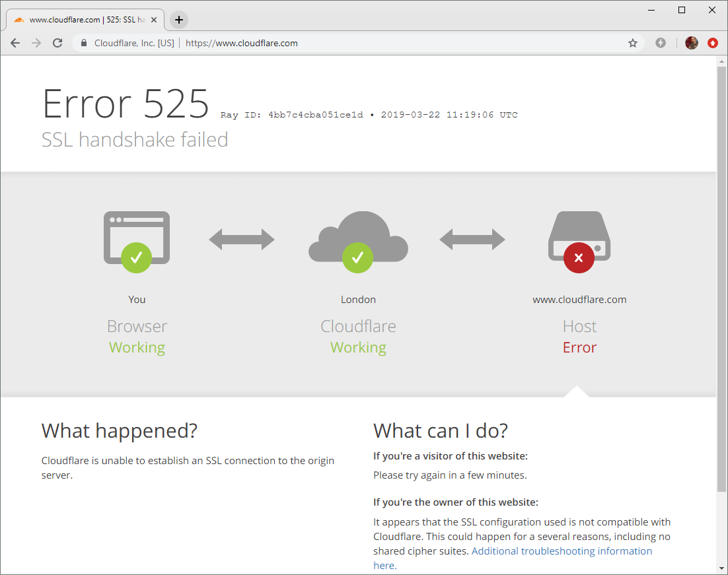Click the browser forward arrow

tap(36, 43)
